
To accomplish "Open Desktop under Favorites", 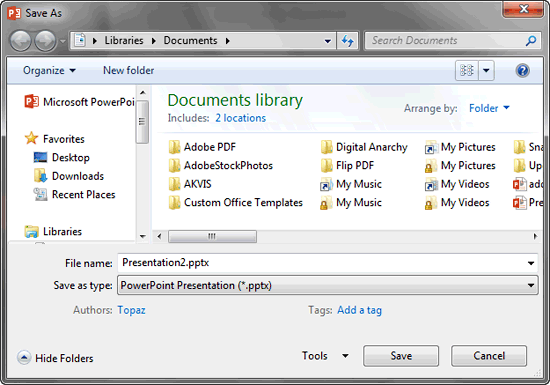I will tap(61, 157).
